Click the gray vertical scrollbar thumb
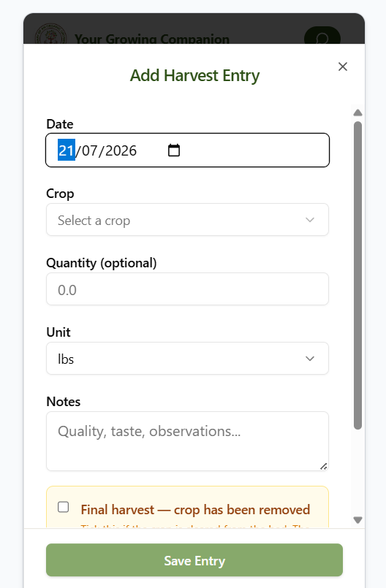 click(357, 275)
